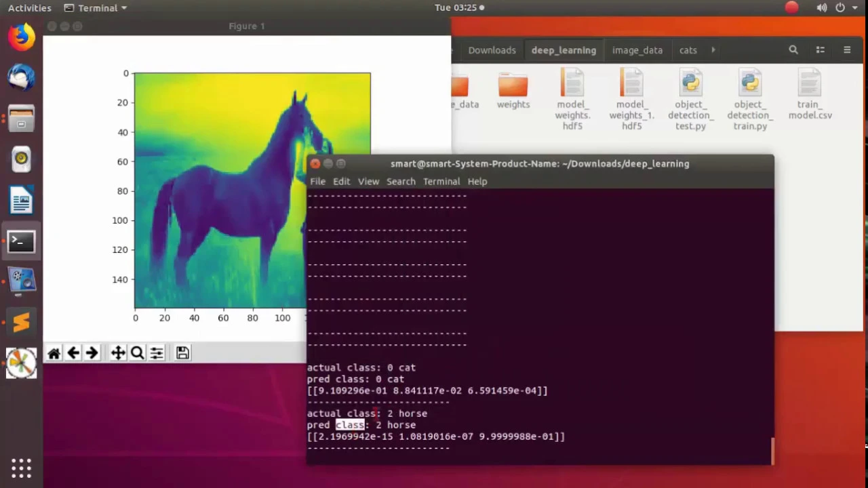
Task: Open the terminal Terminal menu
Action: coord(441,181)
